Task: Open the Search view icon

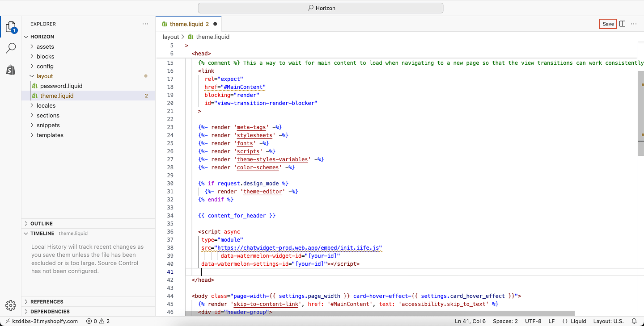Action: click(11, 48)
